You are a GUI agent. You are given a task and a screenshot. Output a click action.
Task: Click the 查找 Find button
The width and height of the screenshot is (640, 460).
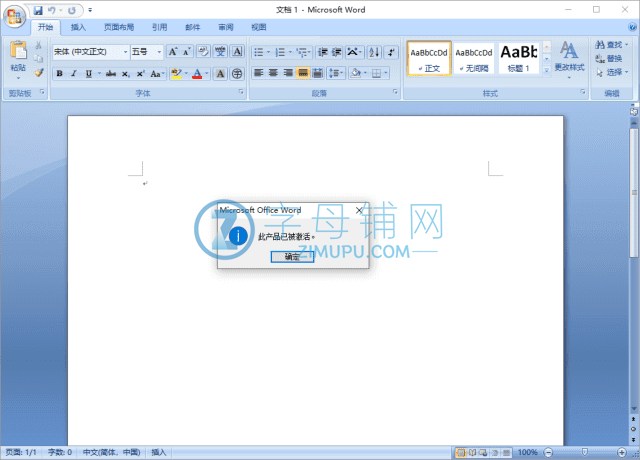611,45
